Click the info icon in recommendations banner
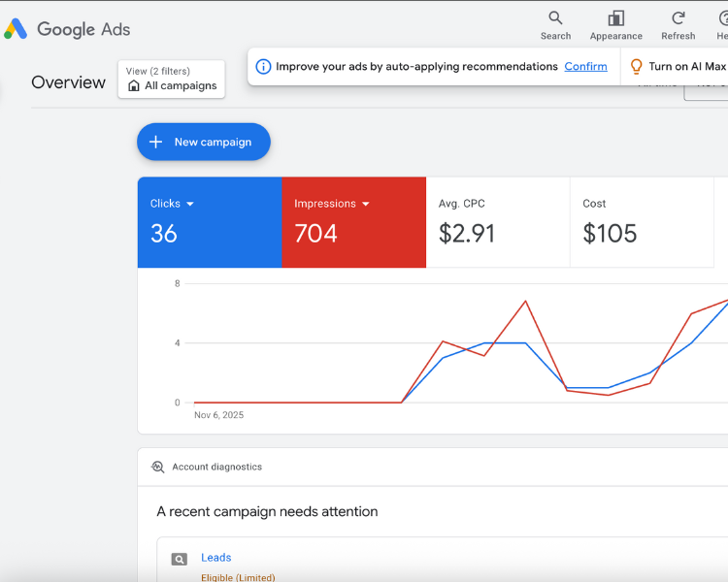 (263, 67)
